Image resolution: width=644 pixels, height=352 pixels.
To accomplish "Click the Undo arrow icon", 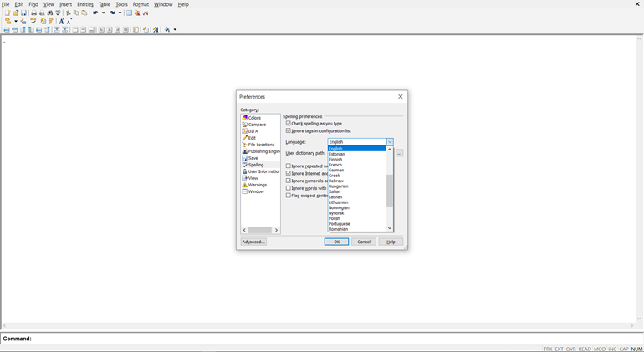I will (95, 13).
